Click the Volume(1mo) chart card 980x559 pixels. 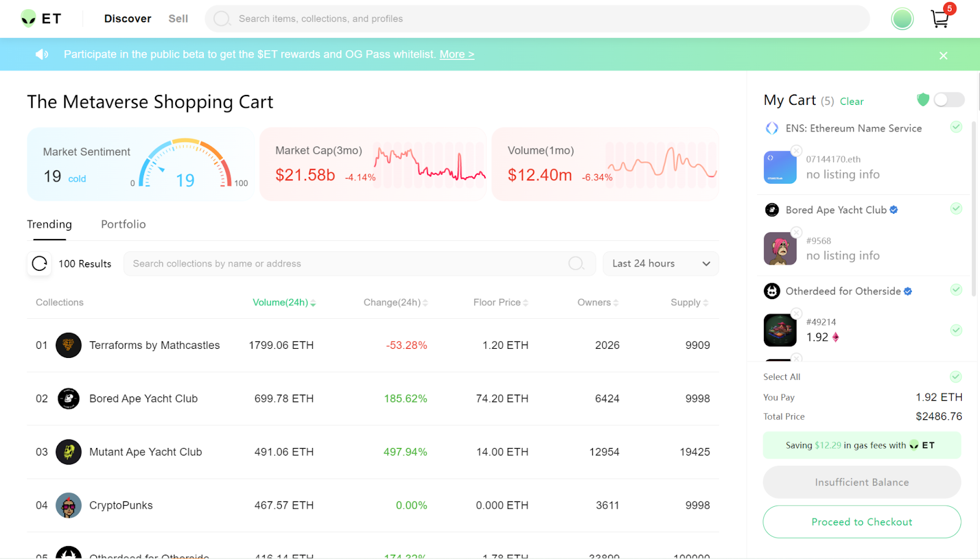(605, 164)
